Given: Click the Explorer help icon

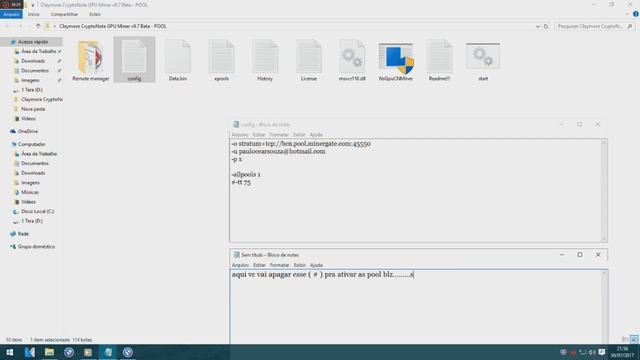Looking at the screenshot, I should point(636,14).
